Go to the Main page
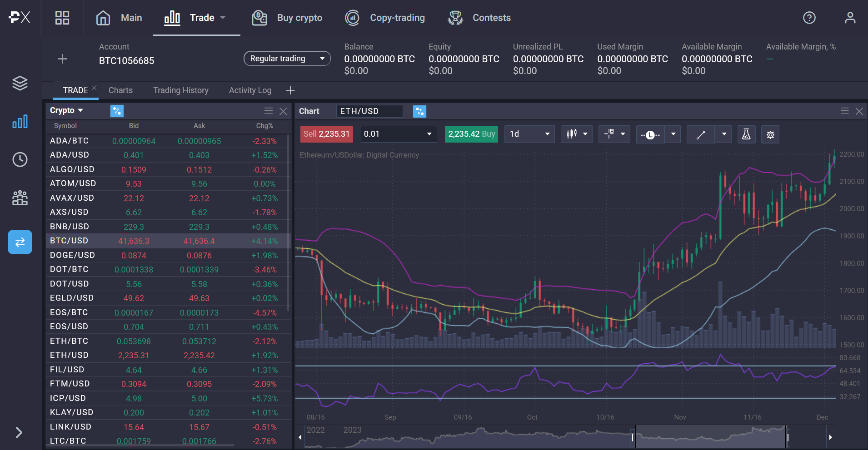This screenshot has height=450, width=868. 119,18
